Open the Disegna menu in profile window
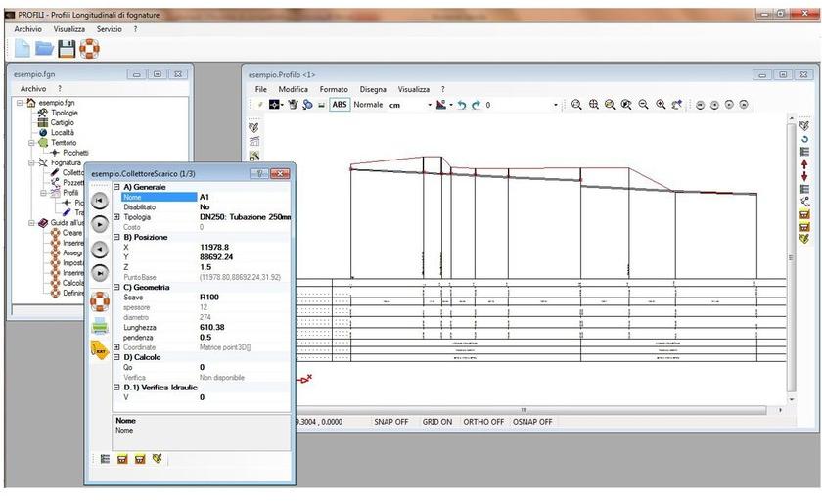Screen dimensions: 822x504 click(373, 89)
